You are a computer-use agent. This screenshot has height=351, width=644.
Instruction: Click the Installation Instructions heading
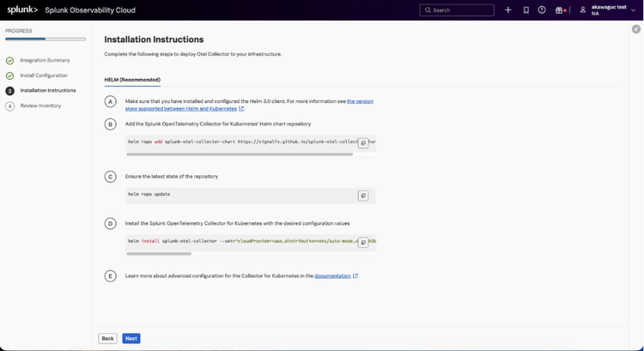(154, 39)
